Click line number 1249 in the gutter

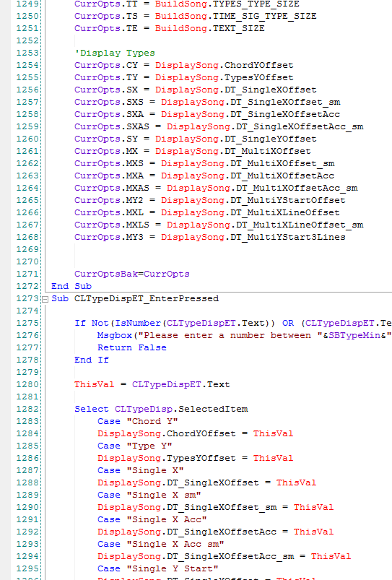(x=27, y=4)
